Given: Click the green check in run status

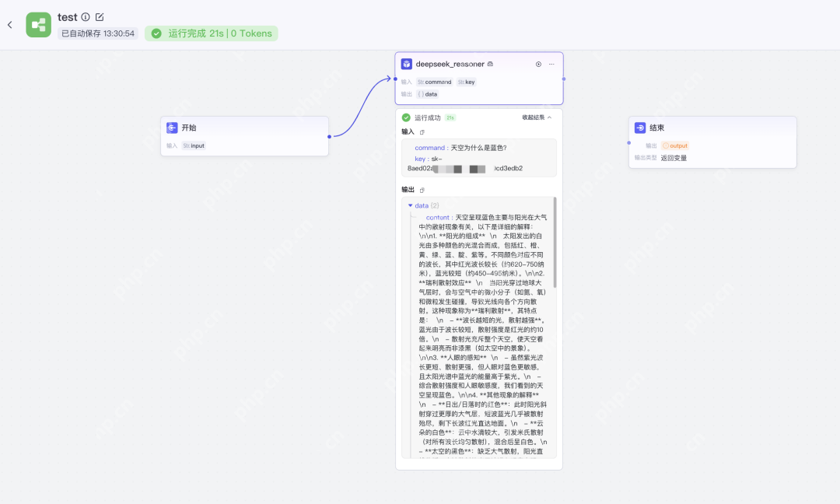Looking at the screenshot, I should tap(156, 33).
